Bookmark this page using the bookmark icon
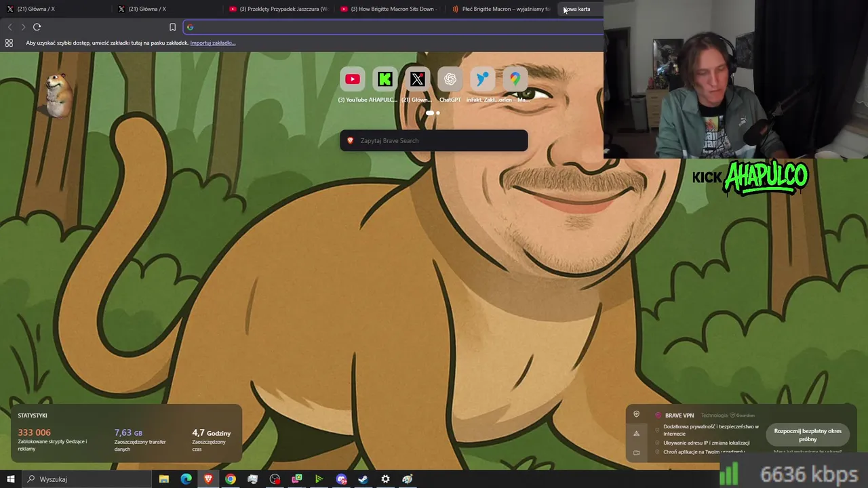 pos(172,27)
